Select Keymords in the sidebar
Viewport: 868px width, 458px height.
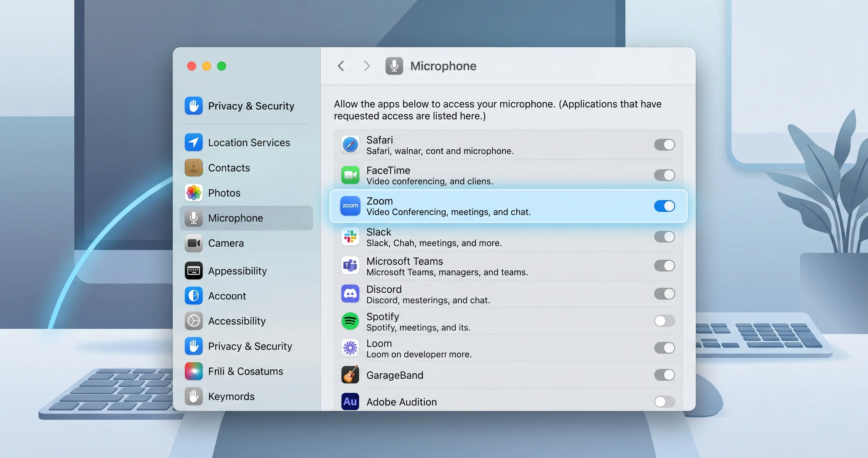pyautogui.click(x=246, y=396)
